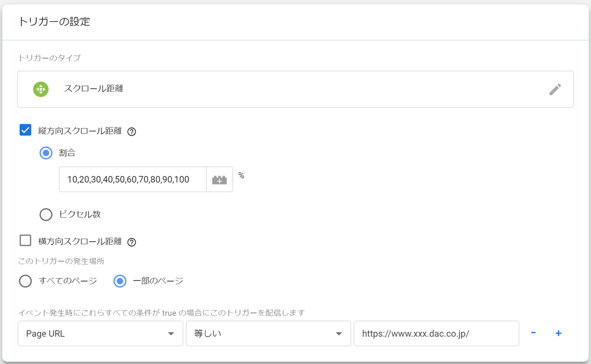The image size is (591, 364).
Task: Click the green scroll distance trigger icon
Action: tap(40, 89)
